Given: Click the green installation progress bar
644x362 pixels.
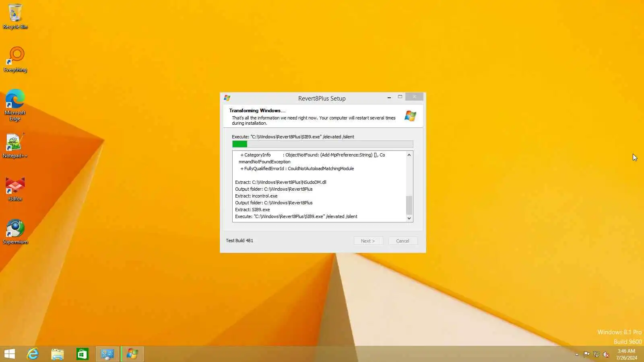Looking at the screenshot, I should tap(322, 144).
